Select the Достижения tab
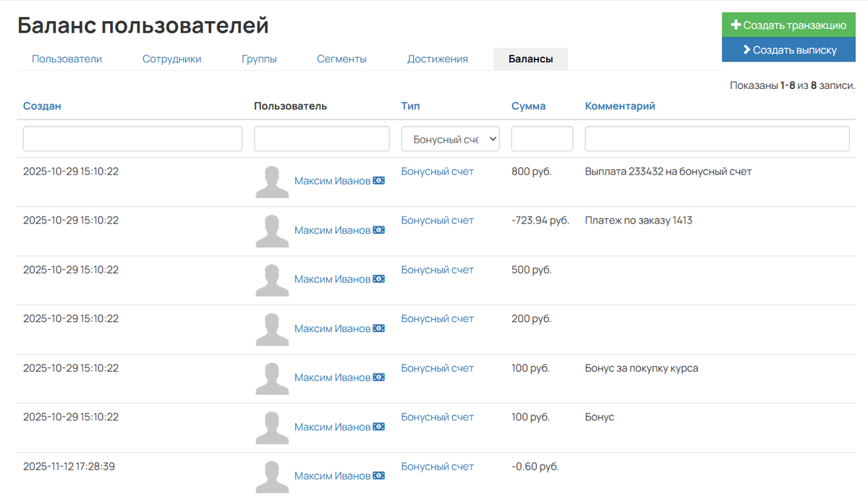 coord(437,59)
